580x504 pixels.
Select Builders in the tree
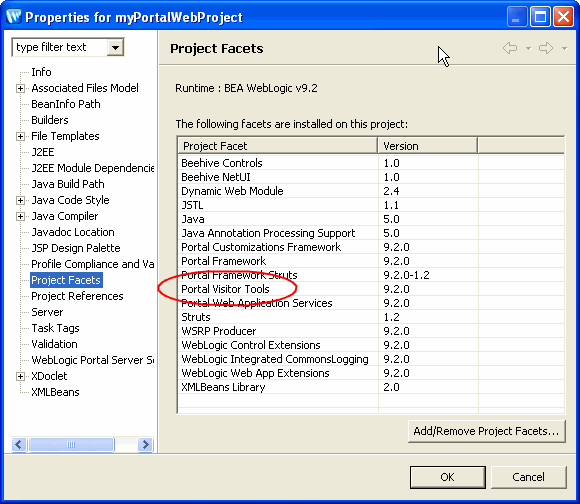(50, 120)
